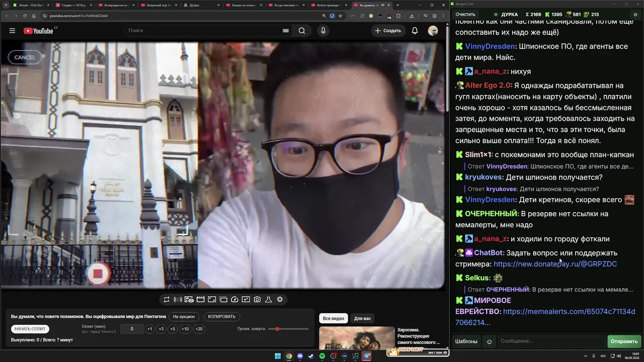Reload the page in the browser
The height and width of the screenshot is (362, 644).
25,16
